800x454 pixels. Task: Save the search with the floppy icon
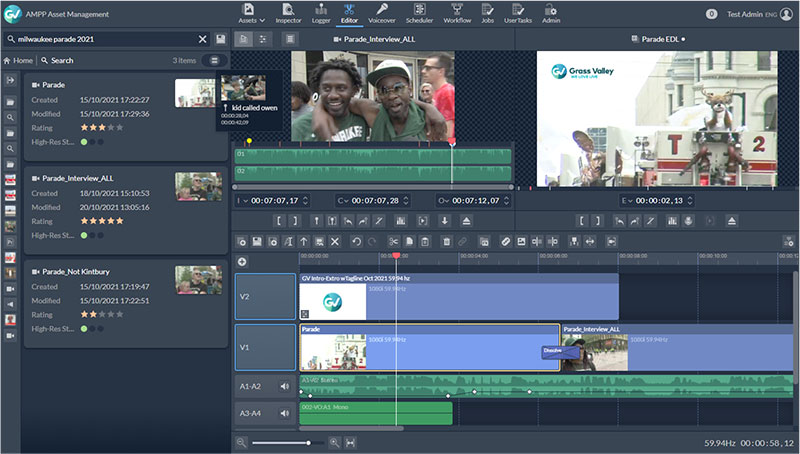(x=220, y=39)
